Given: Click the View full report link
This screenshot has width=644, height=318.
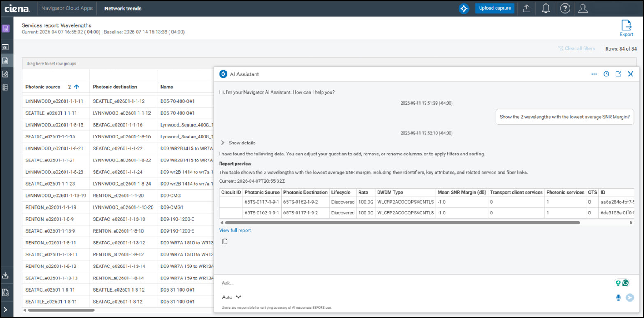Looking at the screenshot, I should point(235,230).
